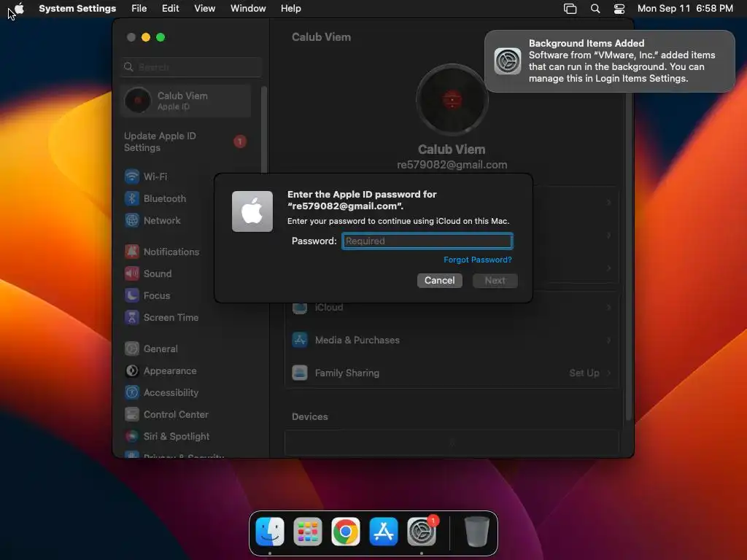The width and height of the screenshot is (747, 560).
Task: Click the Appearance icon in sidebar
Action: (x=132, y=370)
